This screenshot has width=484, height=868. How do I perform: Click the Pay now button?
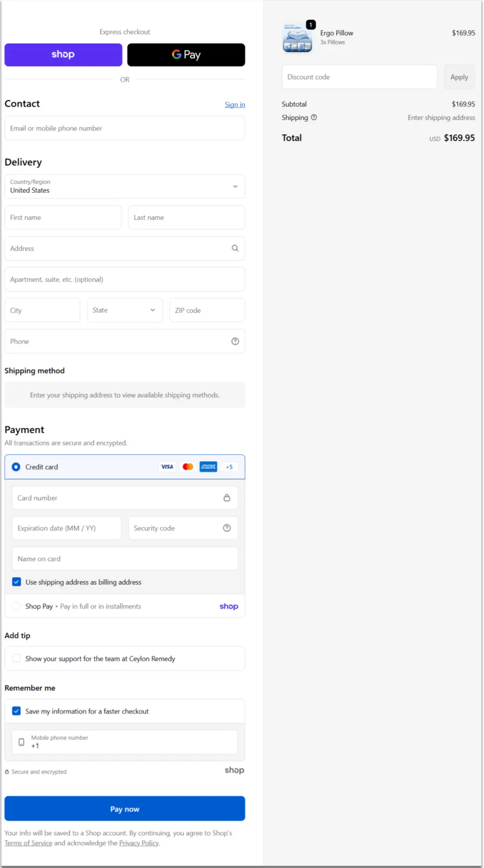125,809
